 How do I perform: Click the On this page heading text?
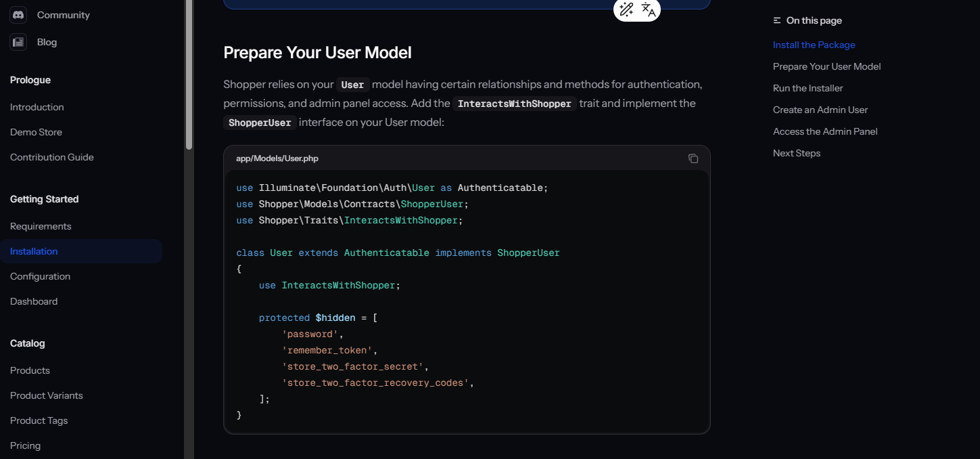tap(814, 21)
